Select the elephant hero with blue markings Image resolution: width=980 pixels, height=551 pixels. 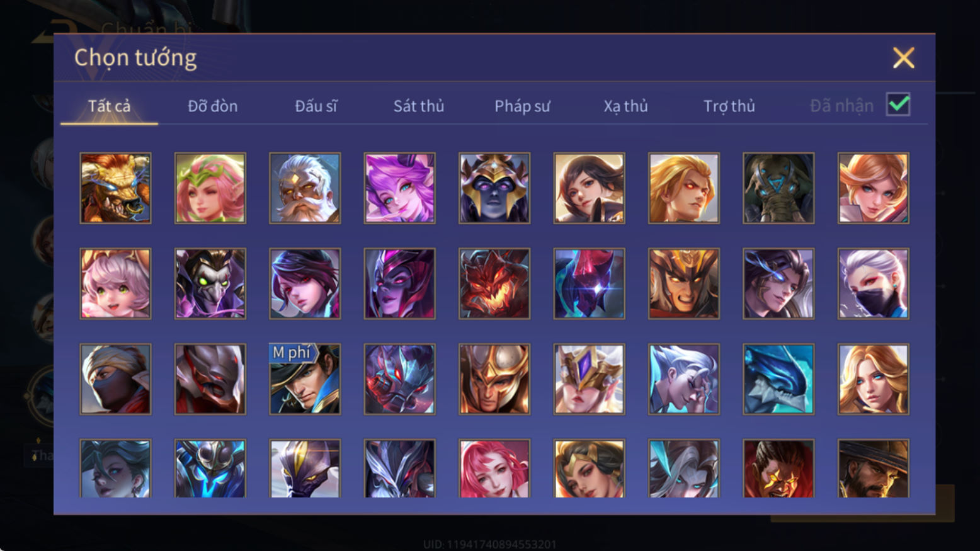(x=778, y=188)
